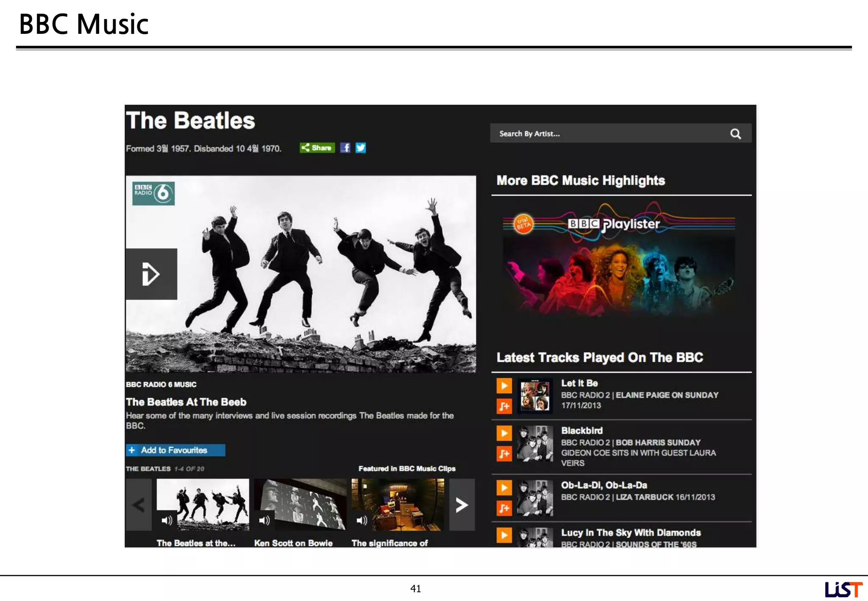This screenshot has height=601, width=868.
Task: Add Blackbird to playlist
Action: click(x=504, y=454)
